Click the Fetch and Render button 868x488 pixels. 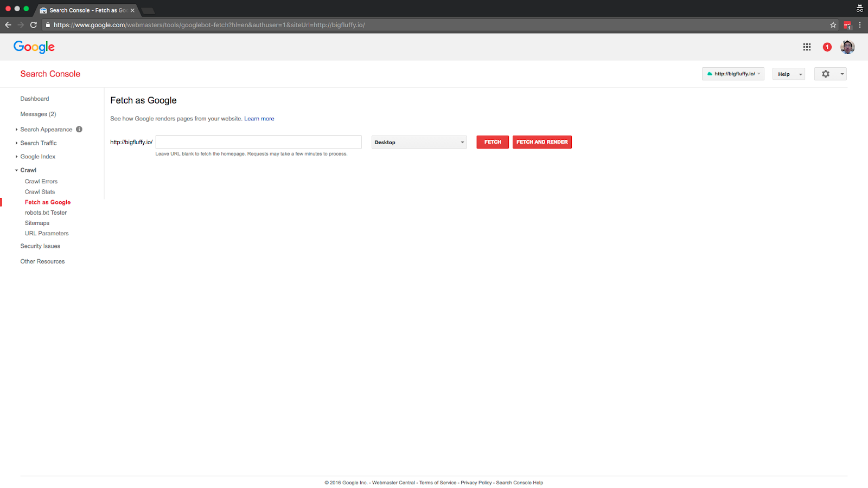pos(542,142)
